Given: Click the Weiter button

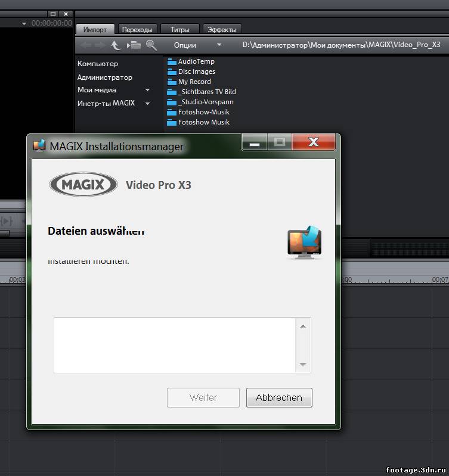Looking at the screenshot, I should pyautogui.click(x=203, y=397).
